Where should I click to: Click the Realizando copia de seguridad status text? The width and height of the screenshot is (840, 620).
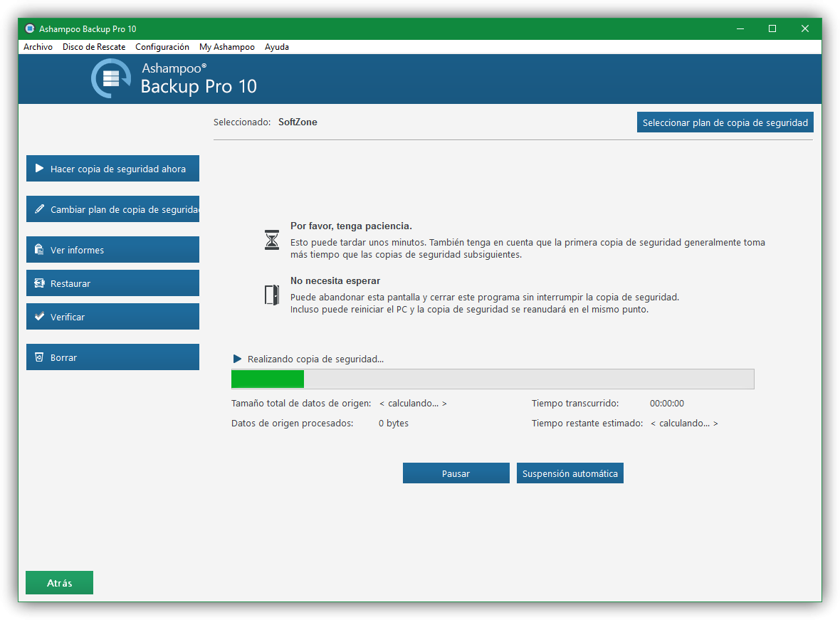(x=315, y=359)
